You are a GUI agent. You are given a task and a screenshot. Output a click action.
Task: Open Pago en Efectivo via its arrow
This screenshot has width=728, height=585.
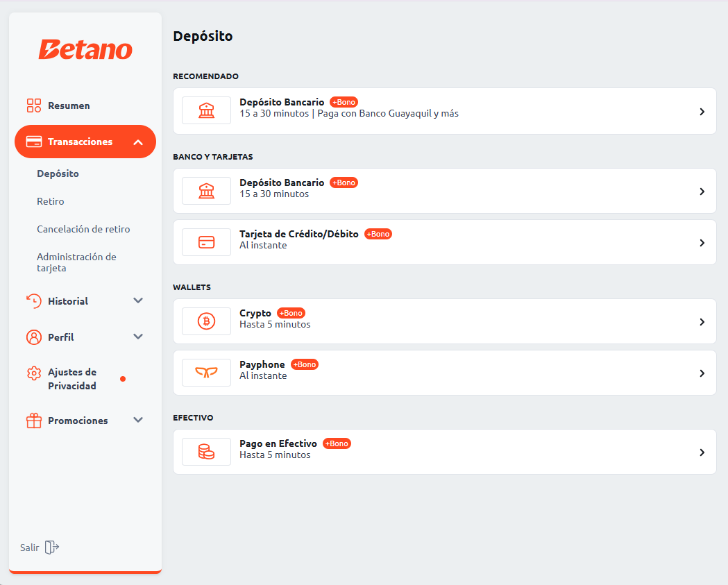click(702, 452)
